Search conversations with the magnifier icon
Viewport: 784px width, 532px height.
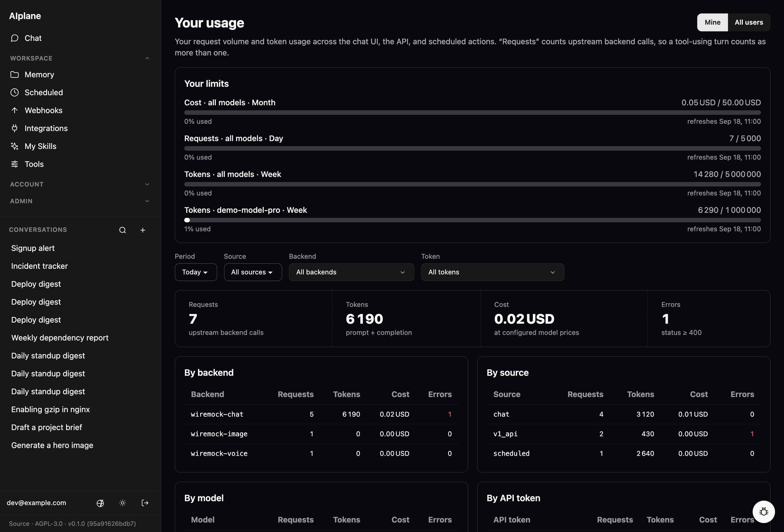point(122,230)
